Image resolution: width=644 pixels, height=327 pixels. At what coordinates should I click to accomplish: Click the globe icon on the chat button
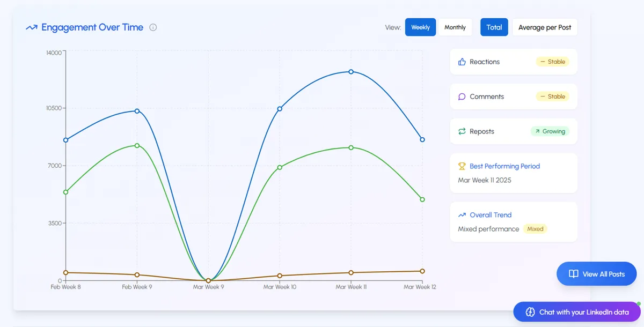tap(530, 311)
